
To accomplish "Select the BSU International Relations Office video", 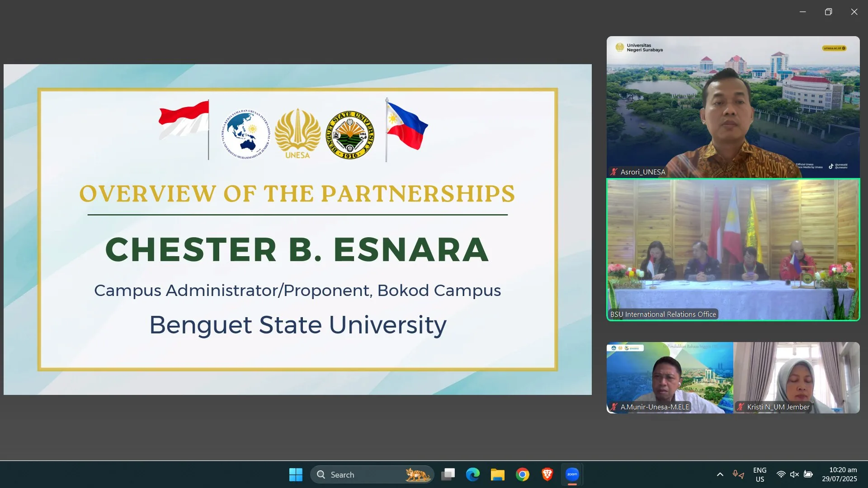I will point(733,249).
